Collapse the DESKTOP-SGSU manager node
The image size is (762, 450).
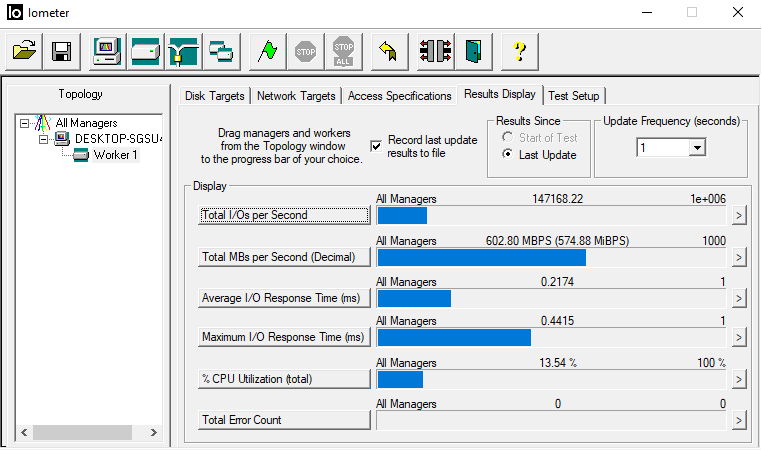click(x=43, y=139)
